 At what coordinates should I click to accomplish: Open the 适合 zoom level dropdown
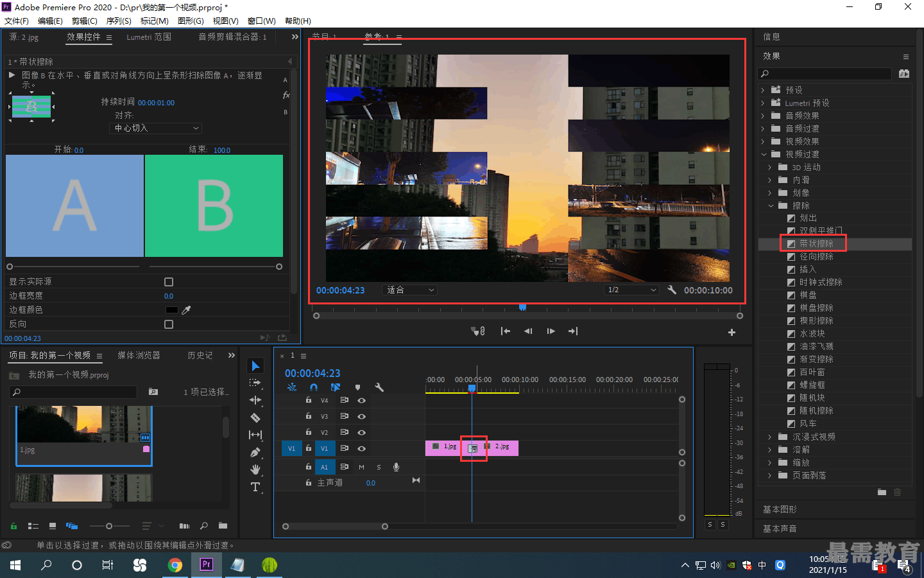click(409, 290)
